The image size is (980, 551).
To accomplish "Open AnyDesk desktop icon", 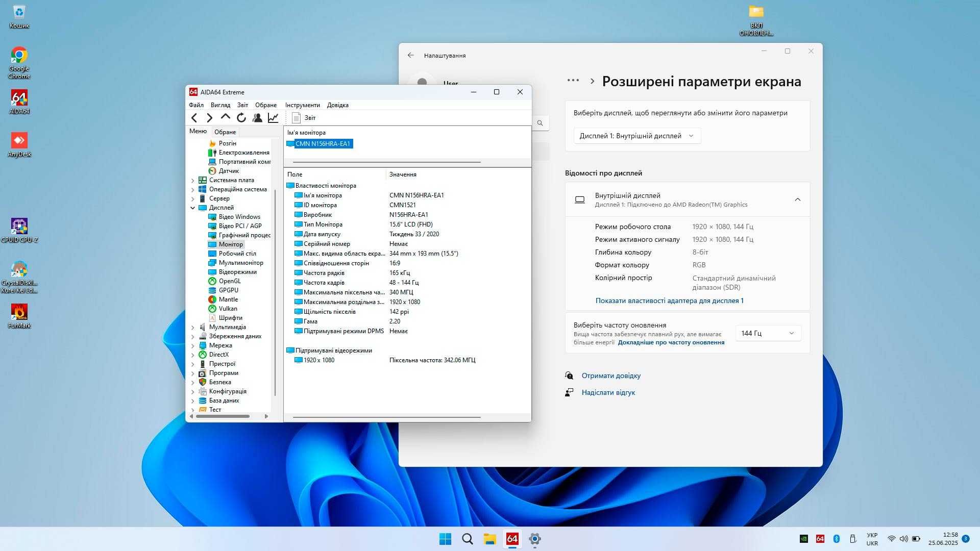I will tap(19, 145).
